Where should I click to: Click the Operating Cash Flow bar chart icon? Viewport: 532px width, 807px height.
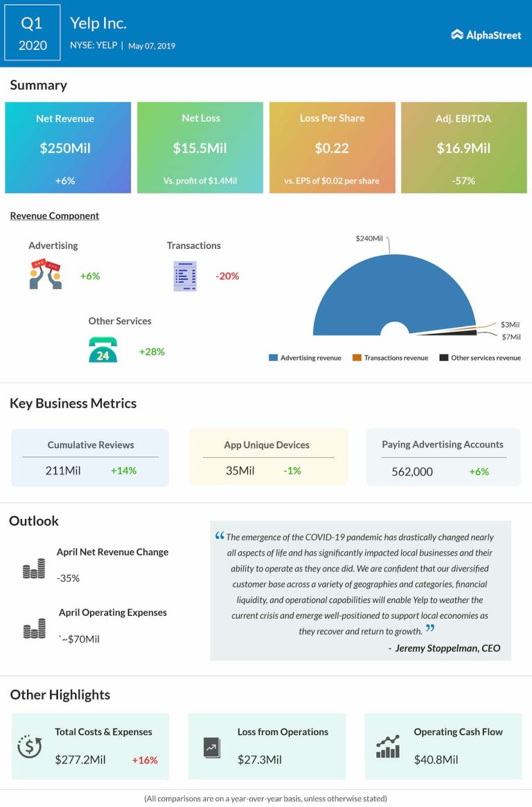click(x=388, y=747)
